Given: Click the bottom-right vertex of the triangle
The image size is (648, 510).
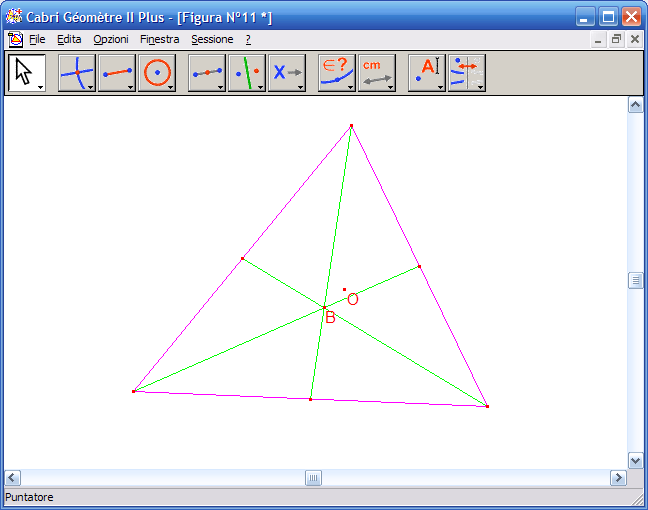Looking at the screenshot, I should tap(488, 406).
